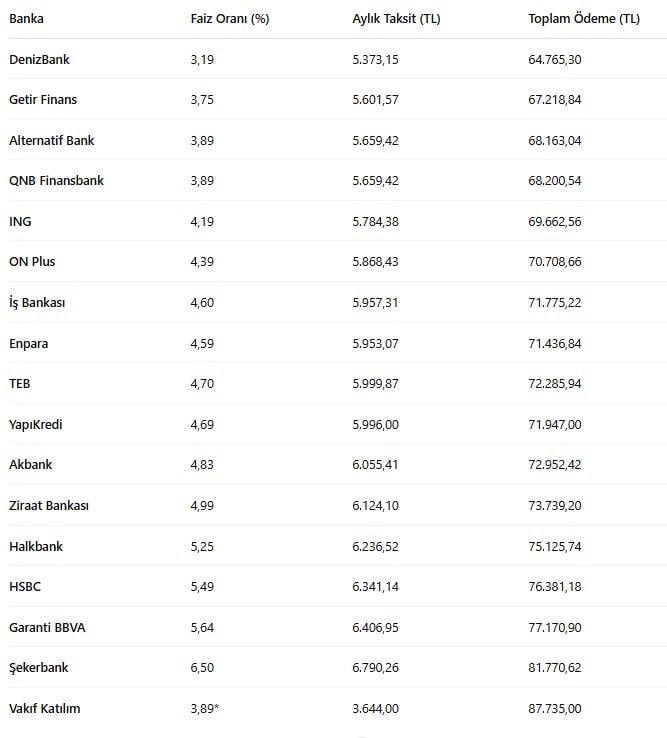Viewport: 667px width, 738px height.
Task: Select the Getir Finans bank name
Action: pyautogui.click(x=43, y=100)
